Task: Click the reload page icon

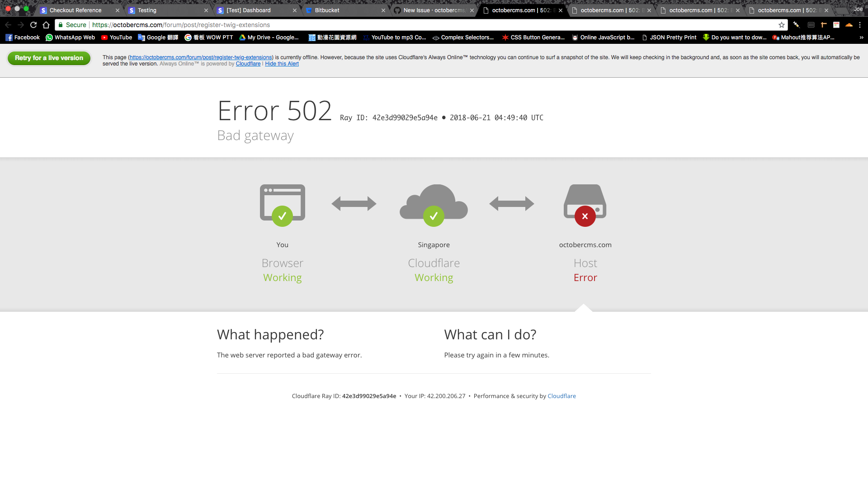Action: click(33, 25)
